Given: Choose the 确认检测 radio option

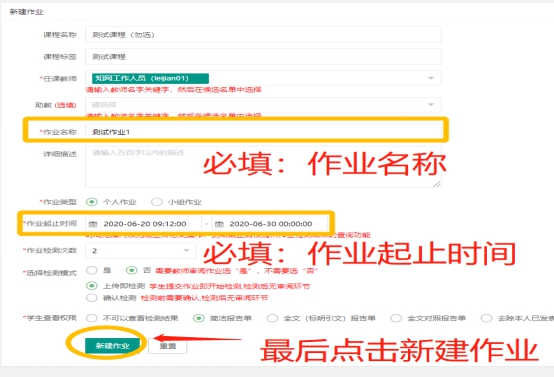Looking at the screenshot, I should [x=92, y=298].
